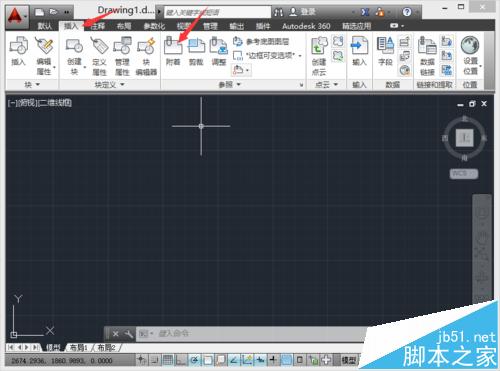Expand quick access toolbar overflow arrows
Screen dimensions: 500x371
(x=67, y=12)
